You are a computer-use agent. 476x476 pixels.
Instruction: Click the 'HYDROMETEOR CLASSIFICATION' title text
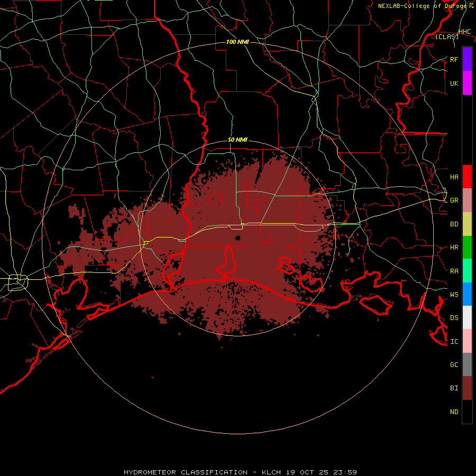tap(186, 472)
